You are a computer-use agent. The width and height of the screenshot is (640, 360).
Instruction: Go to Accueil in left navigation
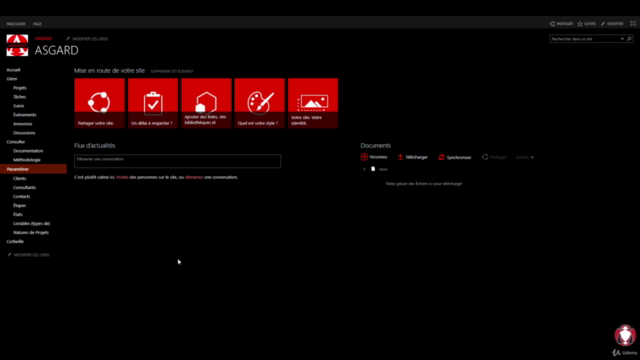click(13, 70)
